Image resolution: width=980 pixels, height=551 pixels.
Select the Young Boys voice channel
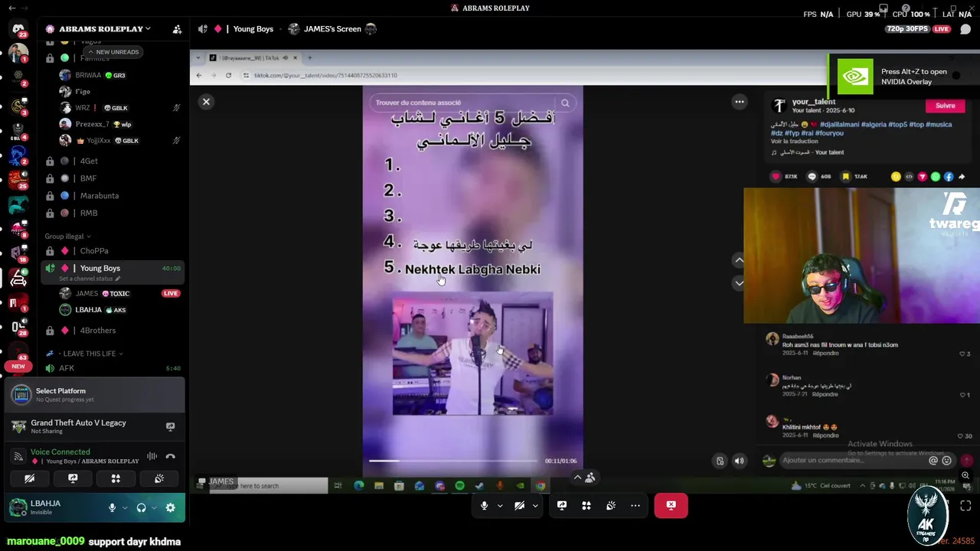point(113,269)
